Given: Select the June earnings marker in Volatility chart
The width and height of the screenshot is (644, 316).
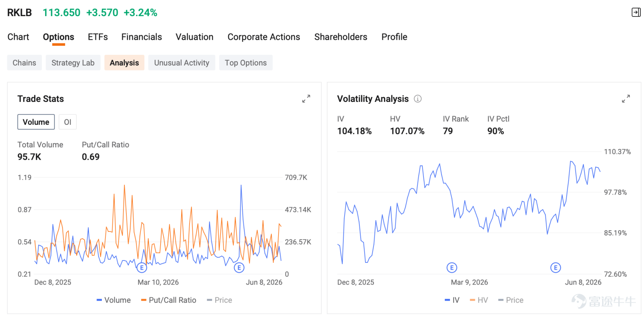Looking at the screenshot, I should point(555,268).
